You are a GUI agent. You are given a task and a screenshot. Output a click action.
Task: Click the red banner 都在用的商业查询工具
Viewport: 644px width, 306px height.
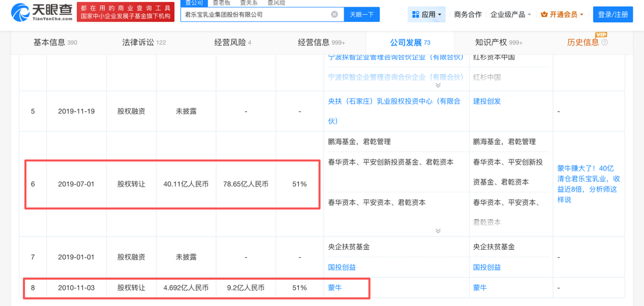click(126, 12)
